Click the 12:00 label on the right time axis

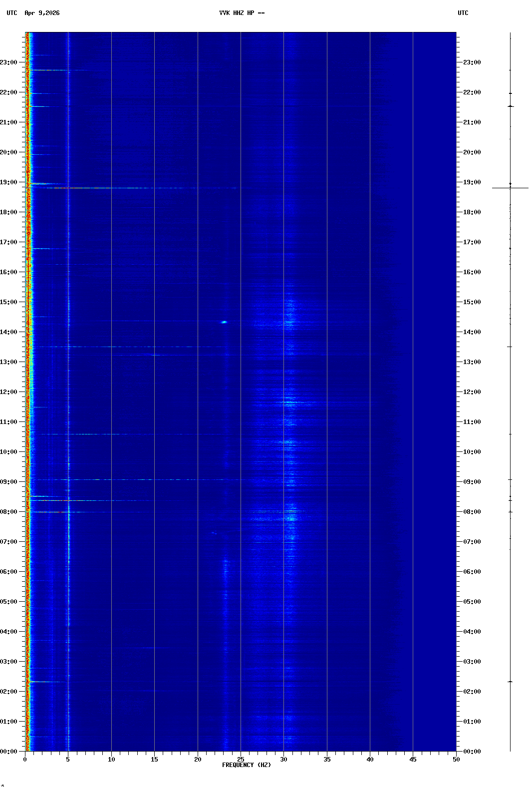pos(472,392)
